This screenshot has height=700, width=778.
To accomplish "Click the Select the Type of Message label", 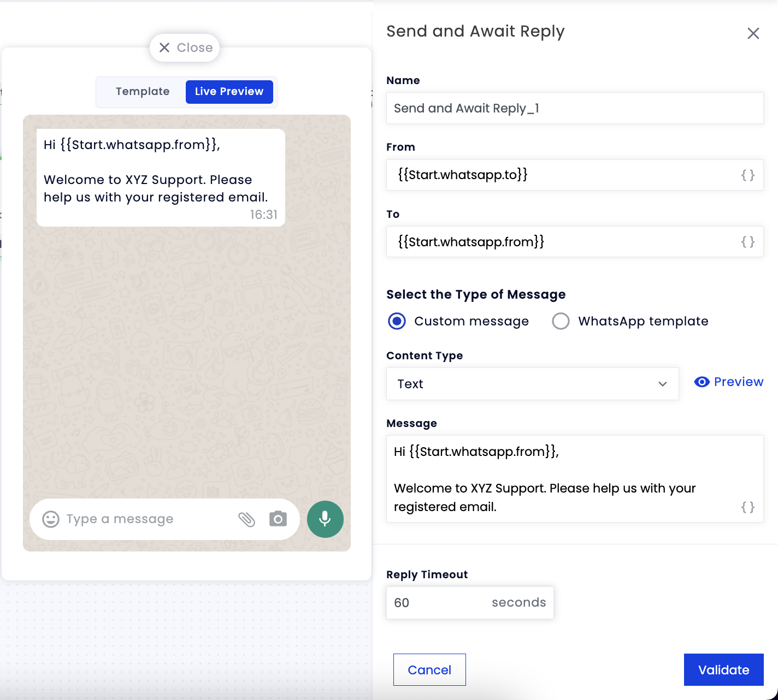I will pos(476,294).
